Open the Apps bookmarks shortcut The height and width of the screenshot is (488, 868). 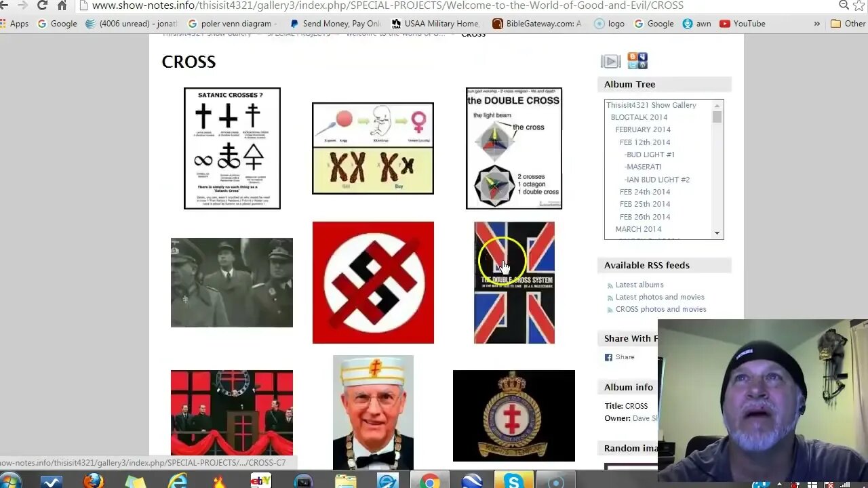pyautogui.click(x=14, y=24)
